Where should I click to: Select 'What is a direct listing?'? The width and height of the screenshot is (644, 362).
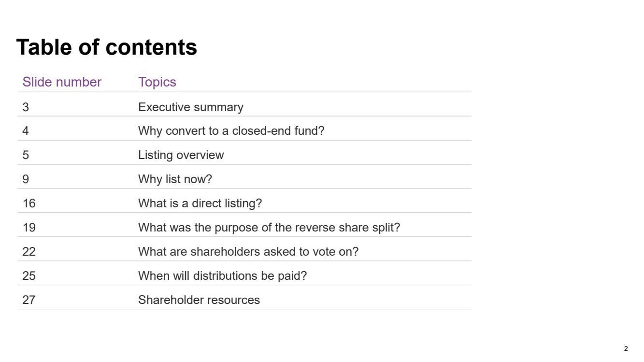200,203
